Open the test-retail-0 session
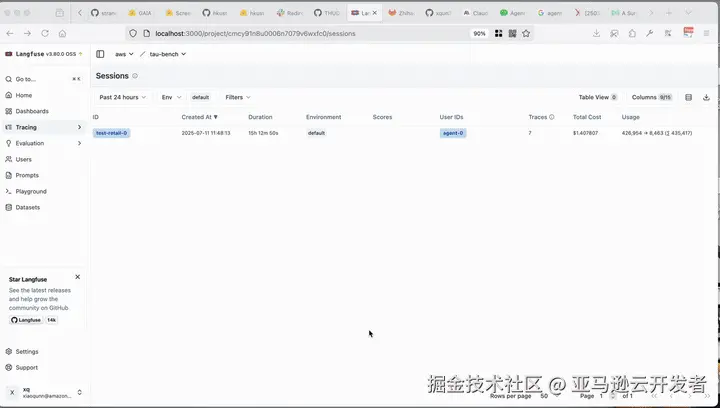Viewport: 720px width, 408px height. pos(112,133)
